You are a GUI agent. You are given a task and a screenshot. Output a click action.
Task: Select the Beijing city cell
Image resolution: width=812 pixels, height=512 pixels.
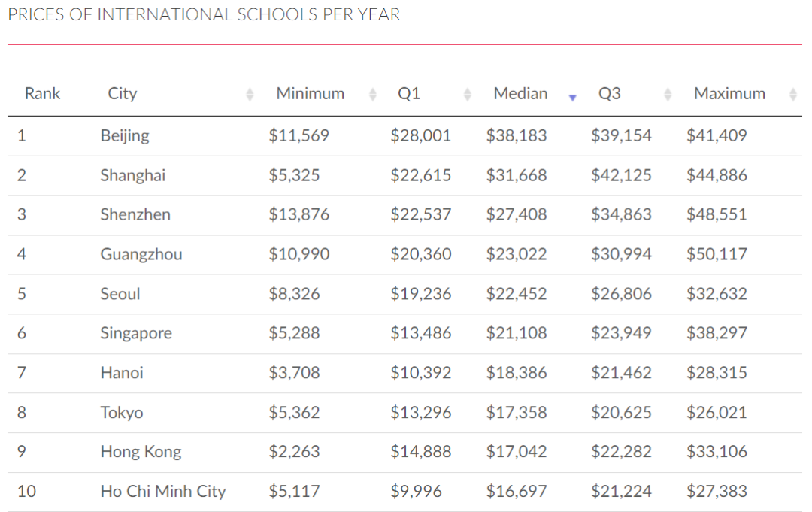[125, 136]
